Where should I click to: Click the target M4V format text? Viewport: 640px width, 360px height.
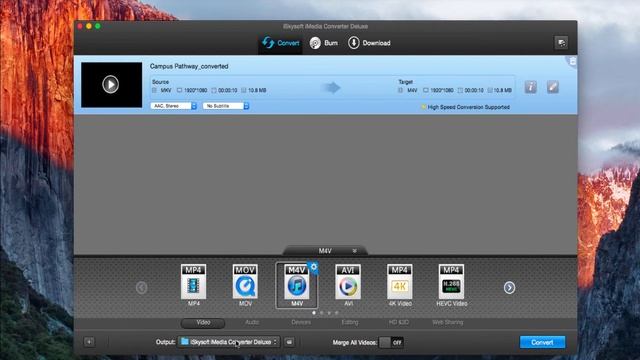coord(412,90)
